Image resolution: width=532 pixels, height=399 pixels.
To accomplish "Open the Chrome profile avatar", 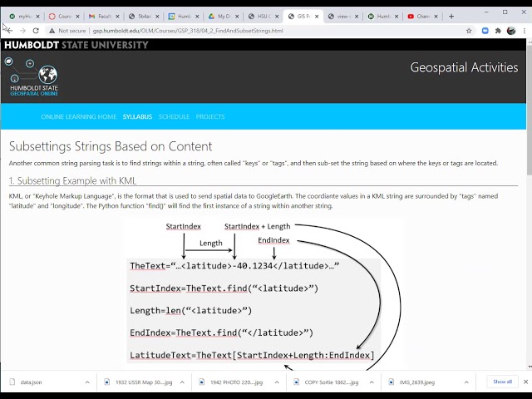I will pos(511,31).
